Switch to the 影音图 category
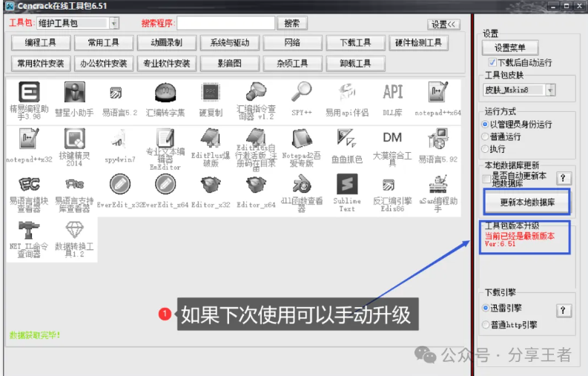The width and height of the screenshot is (588, 376). pos(230,64)
